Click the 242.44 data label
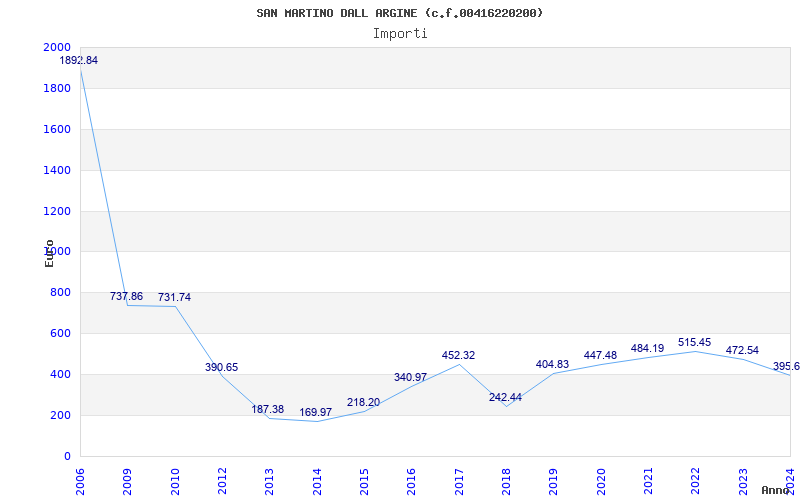The height and width of the screenshot is (500, 800). click(x=505, y=398)
